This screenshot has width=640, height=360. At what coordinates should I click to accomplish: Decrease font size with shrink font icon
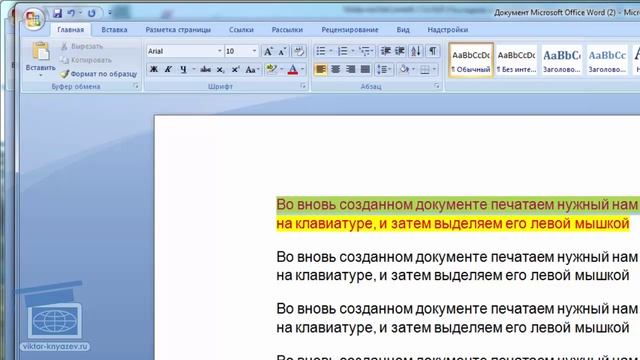(282, 51)
